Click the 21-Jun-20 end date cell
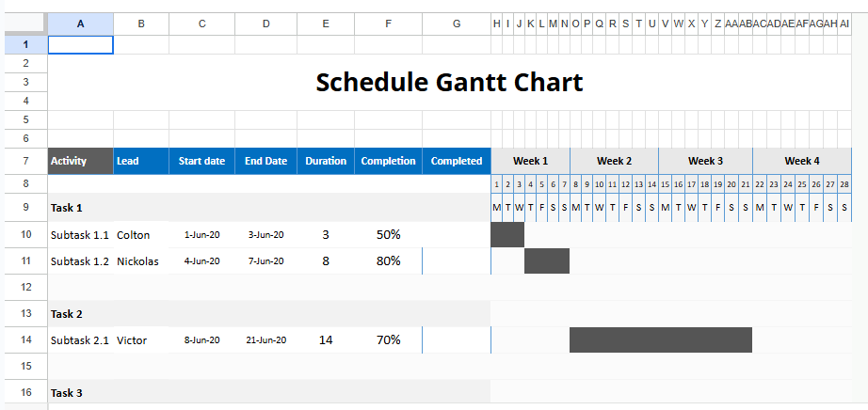This screenshot has width=868, height=410. click(x=265, y=340)
